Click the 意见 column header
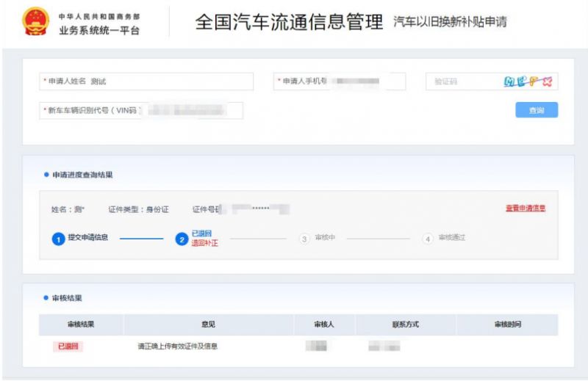This screenshot has width=588, height=381. pos(208,324)
